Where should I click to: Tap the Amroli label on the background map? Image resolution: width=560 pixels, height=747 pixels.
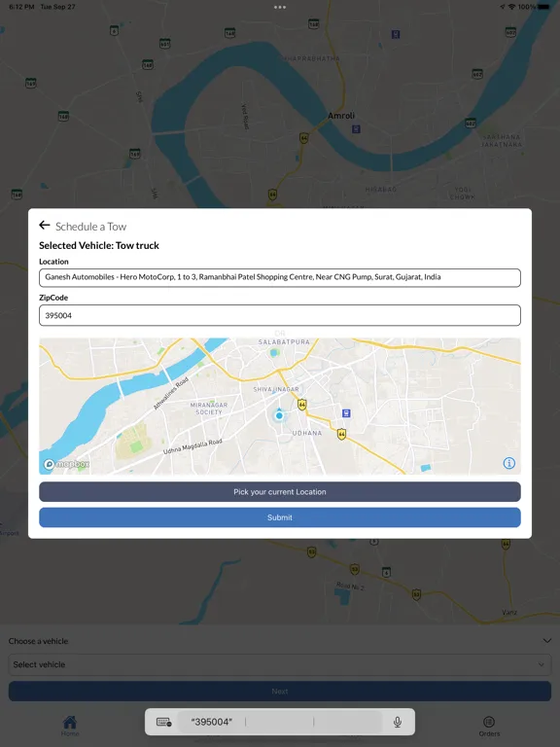pyautogui.click(x=341, y=116)
